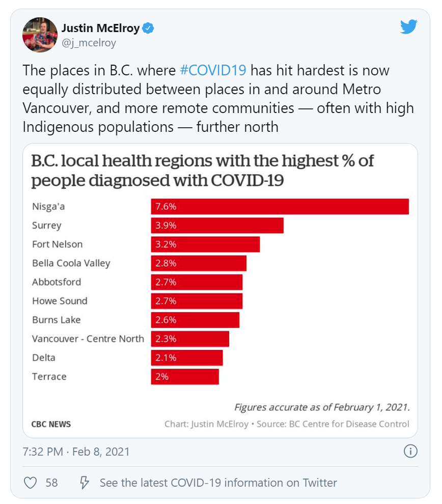
Task: Like the tweet with heart icon
Action: (x=31, y=483)
